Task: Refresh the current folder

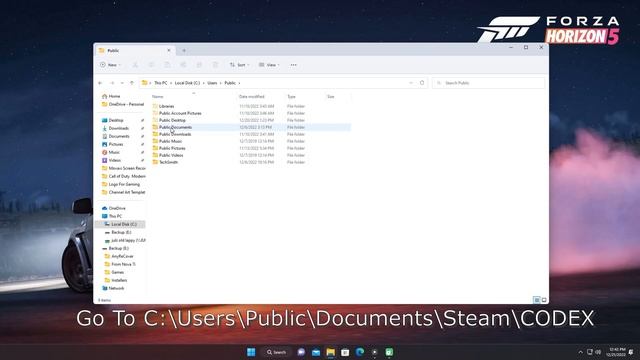Action: point(422,83)
